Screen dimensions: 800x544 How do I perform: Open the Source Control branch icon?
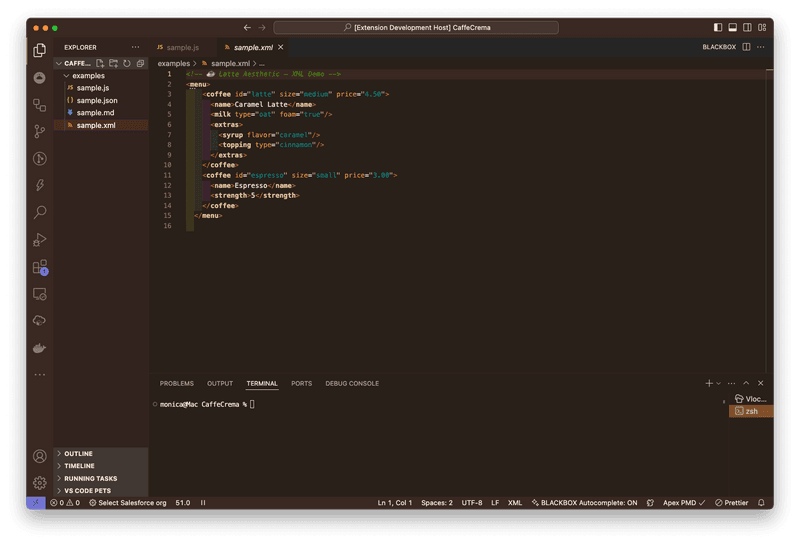click(x=39, y=132)
